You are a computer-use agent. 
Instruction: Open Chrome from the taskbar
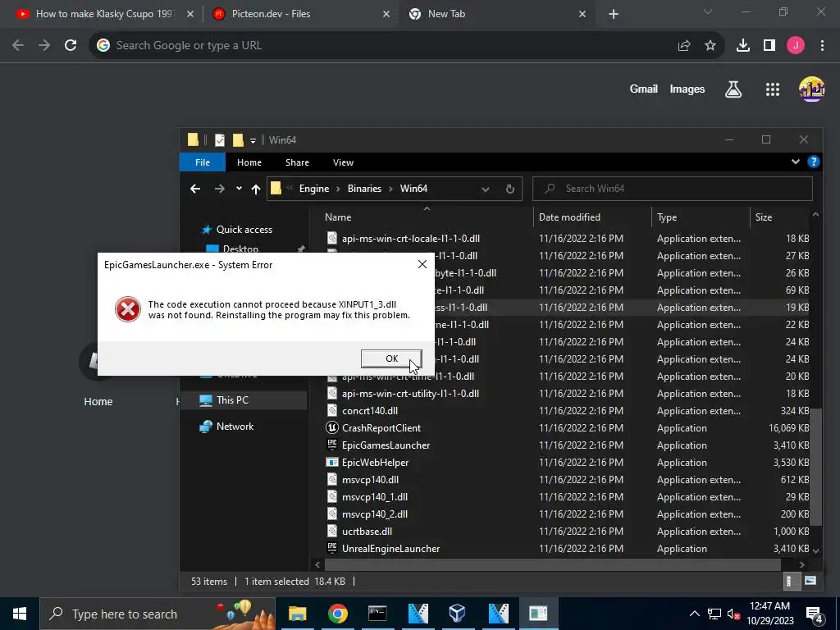(x=337, y=614)
